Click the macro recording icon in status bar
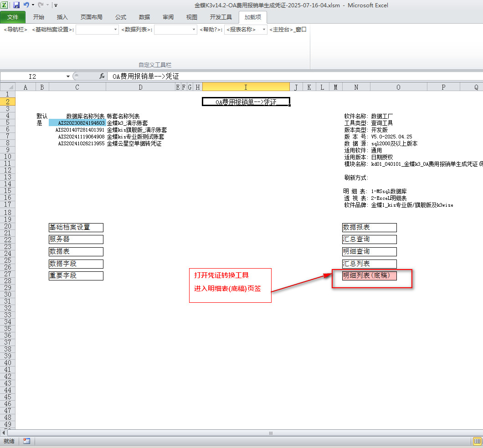This screenshot has height=448, width=483. pyautogui.click(x=26, y=441)
